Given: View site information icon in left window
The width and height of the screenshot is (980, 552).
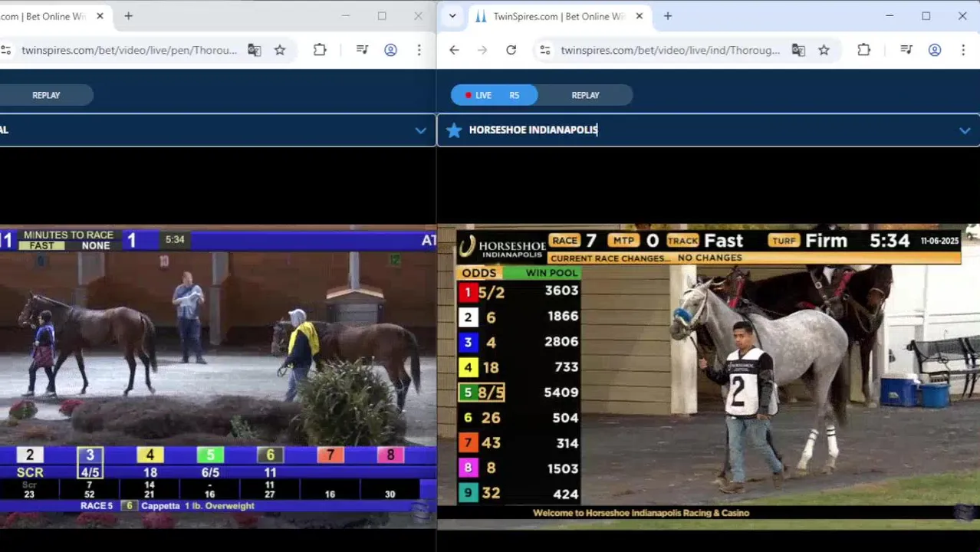Looking at the screenshot, I should (6, 50).
